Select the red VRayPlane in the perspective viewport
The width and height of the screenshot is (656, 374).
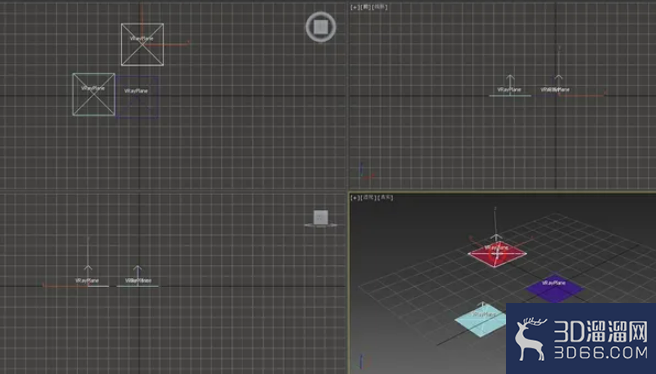[497, 254]
